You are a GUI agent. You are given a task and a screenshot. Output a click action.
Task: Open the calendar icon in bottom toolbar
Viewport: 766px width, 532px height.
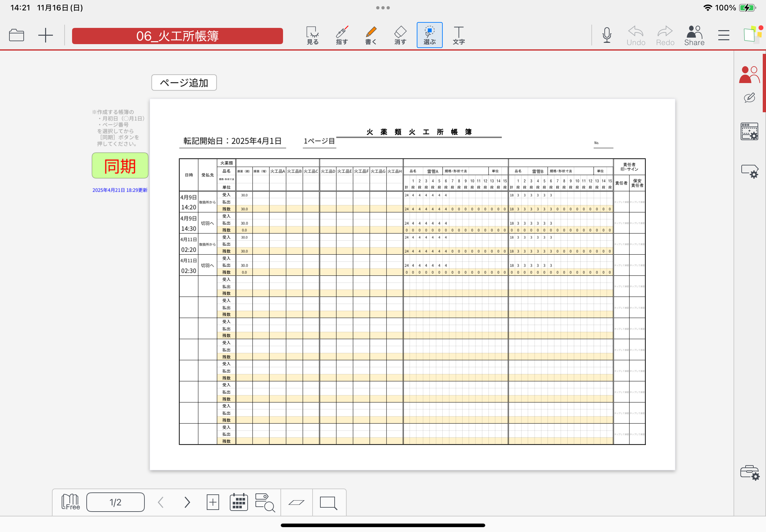click(x=239, y=502)
